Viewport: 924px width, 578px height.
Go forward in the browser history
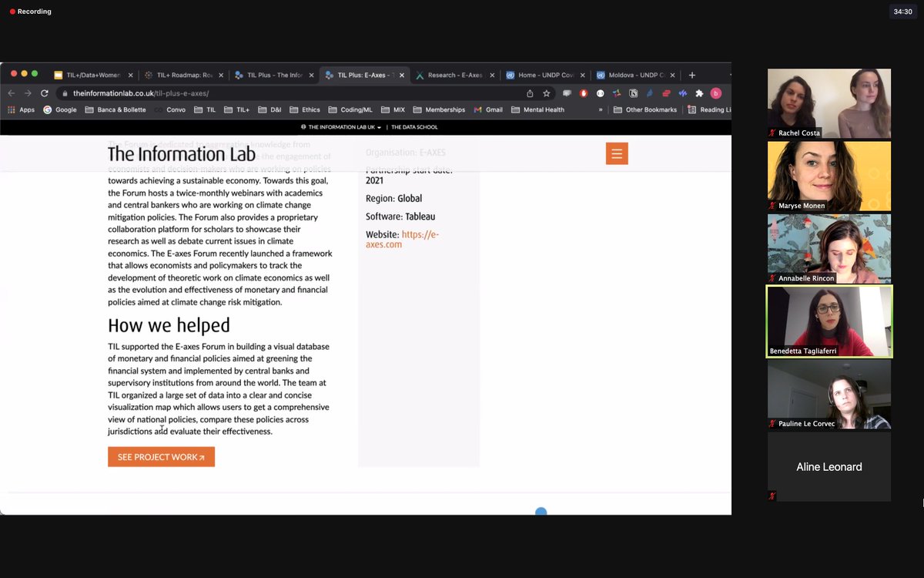(28, 93)
